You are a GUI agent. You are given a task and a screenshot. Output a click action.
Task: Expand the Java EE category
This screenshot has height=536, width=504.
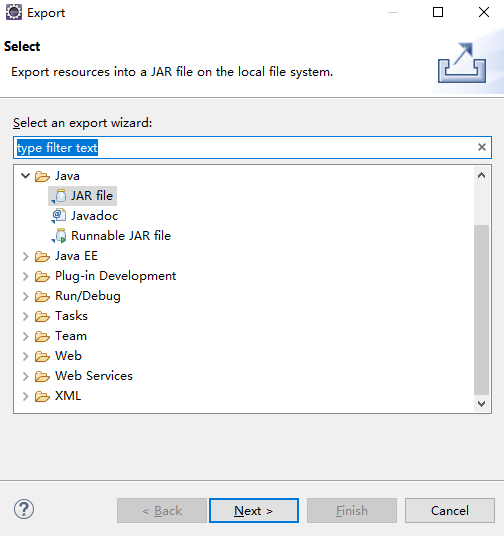25,256
